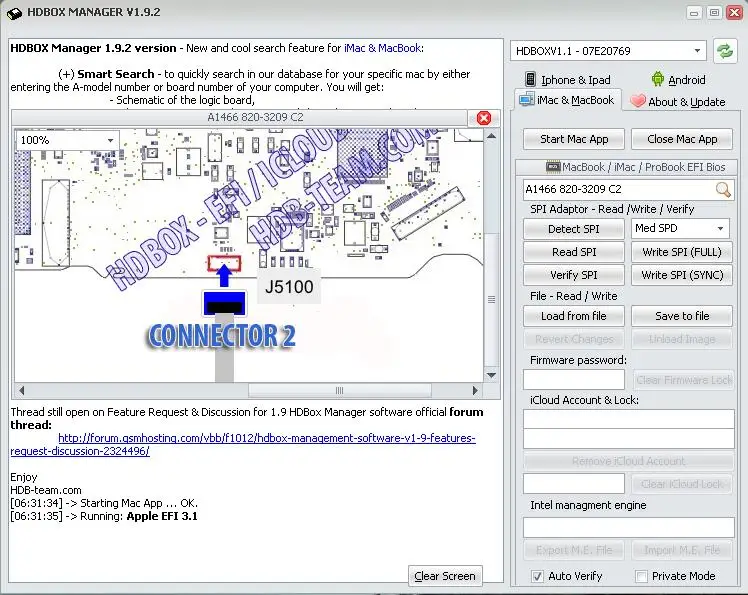Click the Close Mac App button

coord(682,139)
